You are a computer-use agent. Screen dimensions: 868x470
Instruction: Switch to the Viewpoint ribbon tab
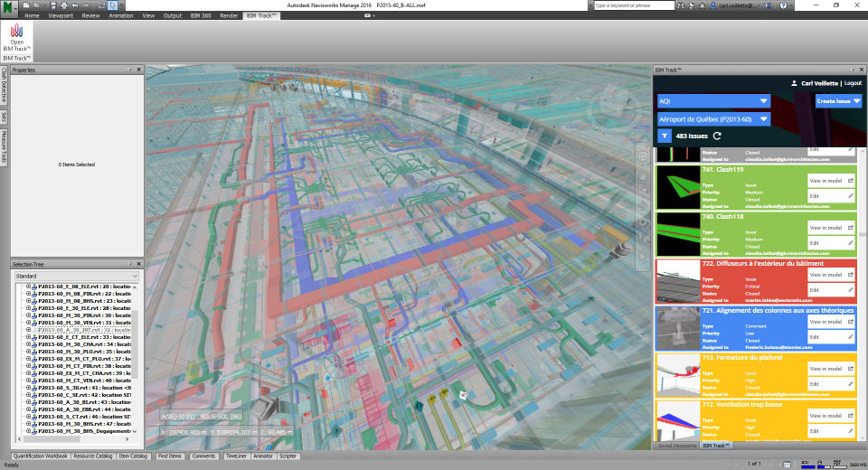[61, 16]
